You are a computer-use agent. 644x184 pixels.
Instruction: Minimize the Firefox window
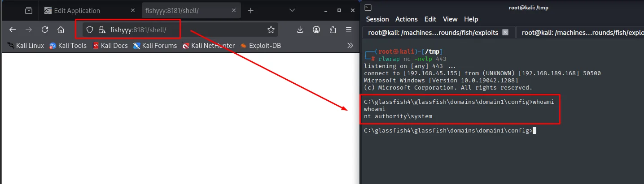326,10
